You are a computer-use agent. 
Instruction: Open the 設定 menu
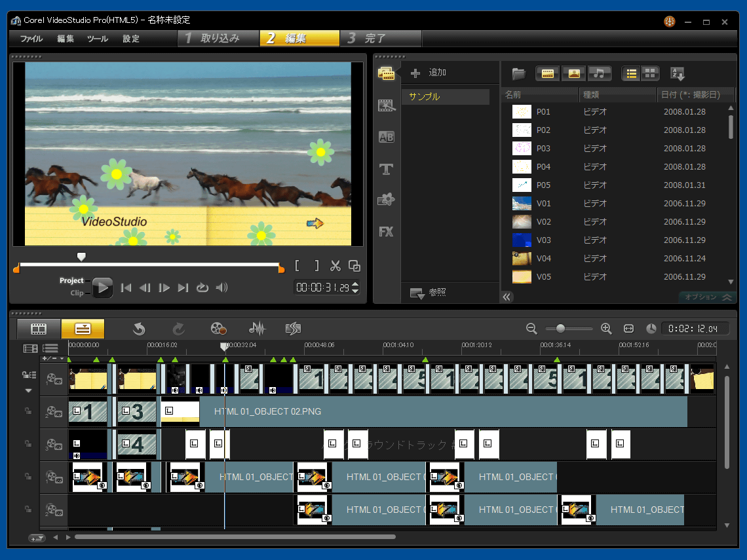tap(131, 39)
